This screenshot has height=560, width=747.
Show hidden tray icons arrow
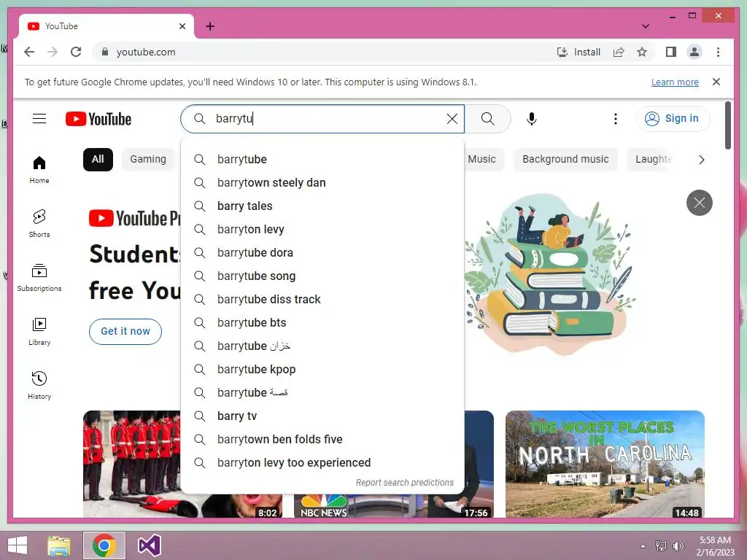643,545
